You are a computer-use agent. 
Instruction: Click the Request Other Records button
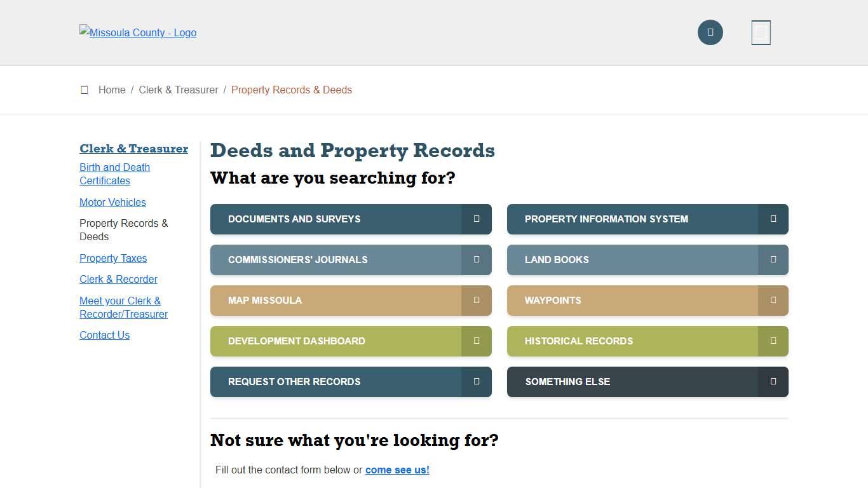[x=349, y=382]
